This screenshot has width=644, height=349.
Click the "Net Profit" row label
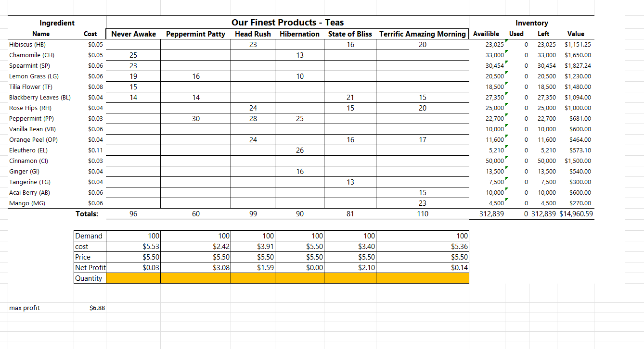pyautogui.click(x=90, y=268)
